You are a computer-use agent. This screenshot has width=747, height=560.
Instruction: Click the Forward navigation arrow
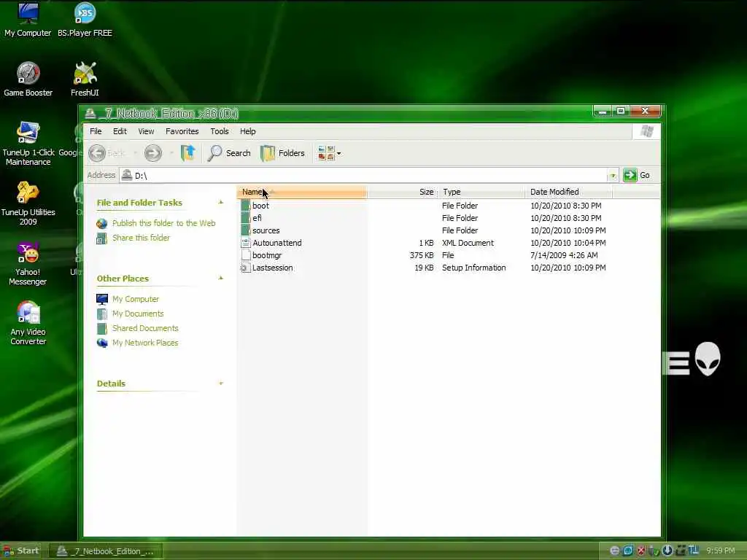point(153,153)
